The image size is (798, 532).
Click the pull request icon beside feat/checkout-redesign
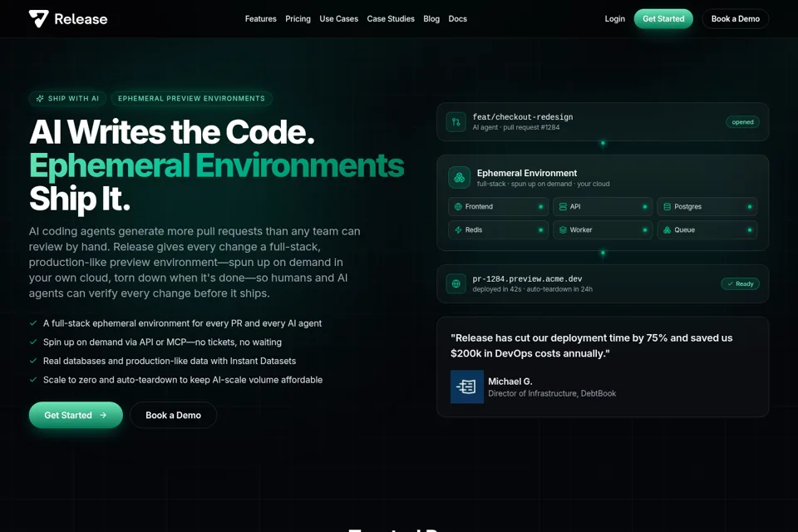456,122
